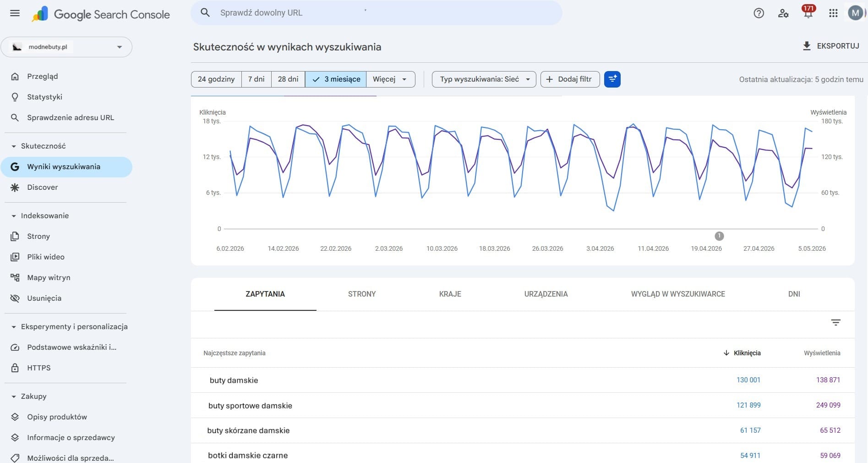Open Przegląd in the sidebar
This screenshot has width=868, height=463.
(x=66, y=77)
